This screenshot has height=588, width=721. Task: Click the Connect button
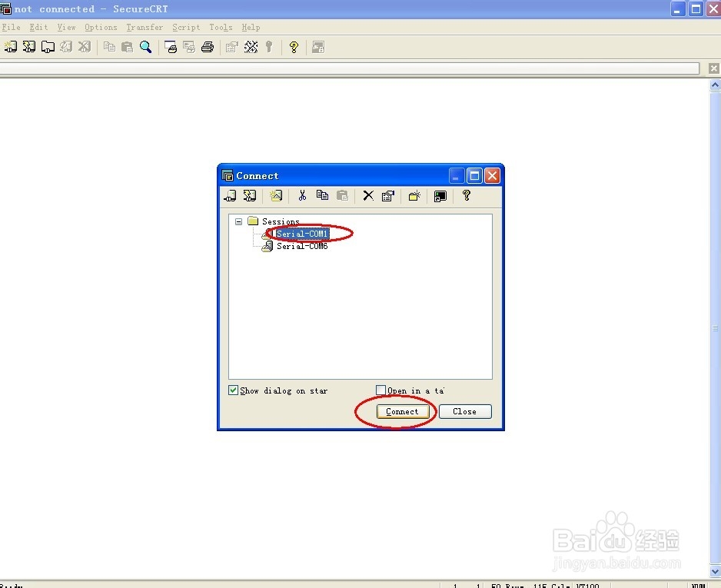click(402, 411)
